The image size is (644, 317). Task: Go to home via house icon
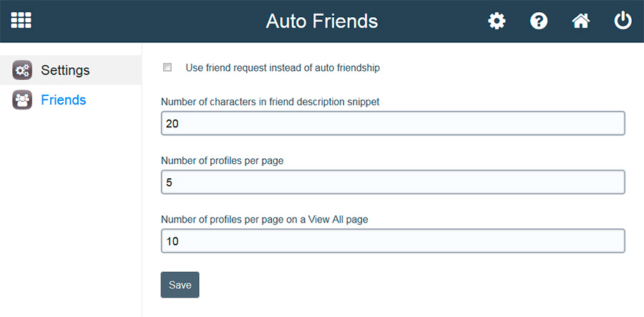(x=581, y=21)
